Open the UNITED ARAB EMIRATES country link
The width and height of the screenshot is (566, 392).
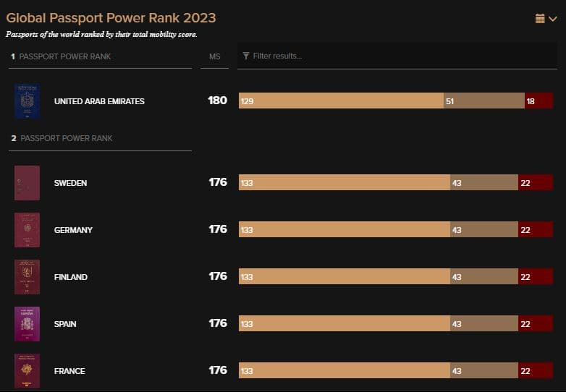pos(99,101)
